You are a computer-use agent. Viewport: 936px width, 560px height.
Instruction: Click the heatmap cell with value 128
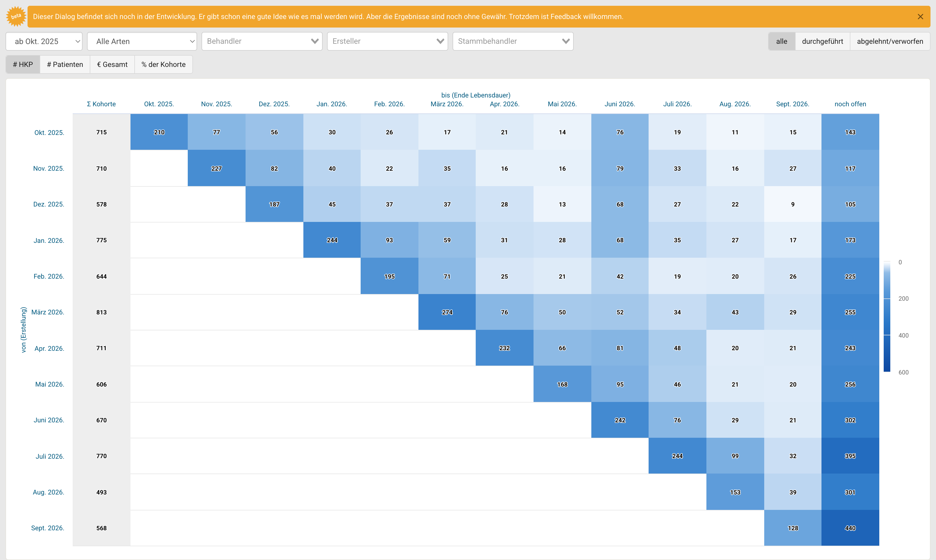click(793, 528)
